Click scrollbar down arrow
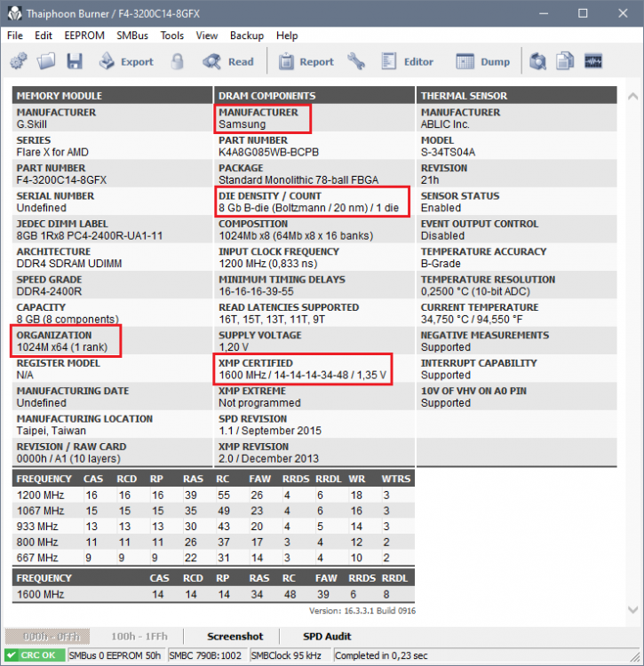 point(632,610)
